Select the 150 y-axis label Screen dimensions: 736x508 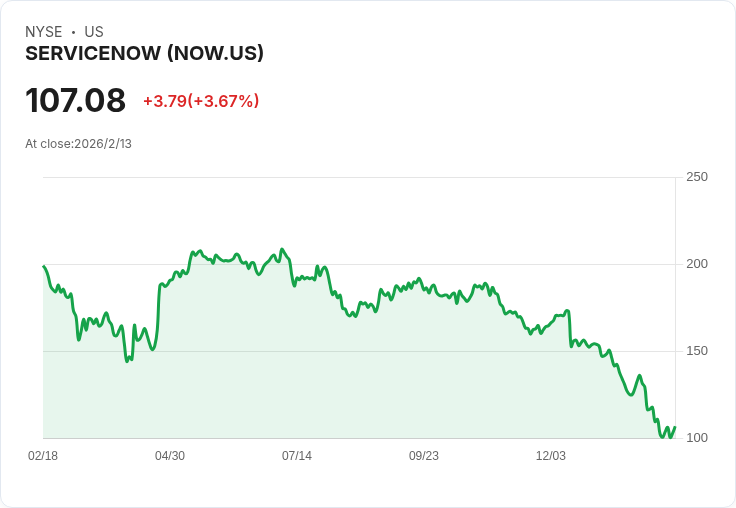tap(697, 351)
